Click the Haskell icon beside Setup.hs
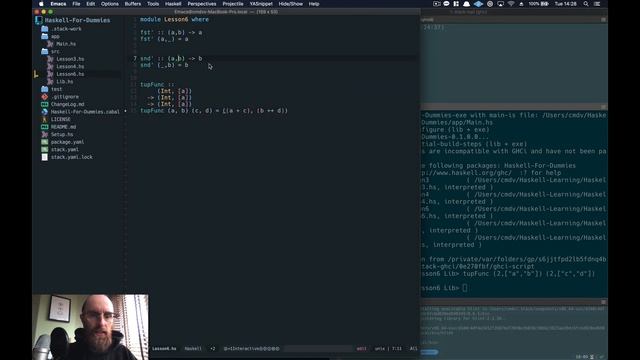This screenshot has width=640, height=360. (44, 134)
